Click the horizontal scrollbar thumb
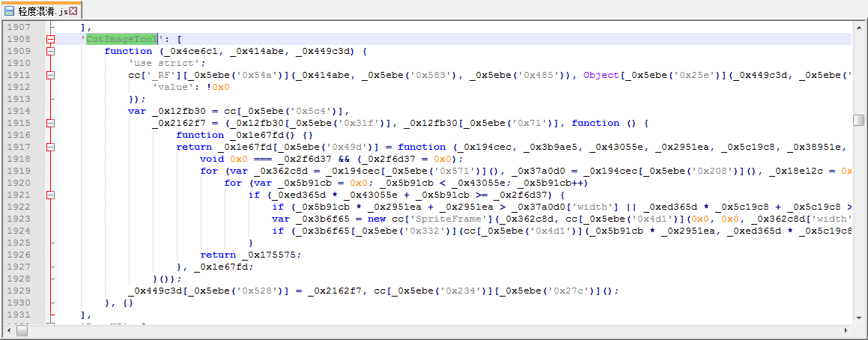This screenshot has width=868, height=340. point(22,330)
